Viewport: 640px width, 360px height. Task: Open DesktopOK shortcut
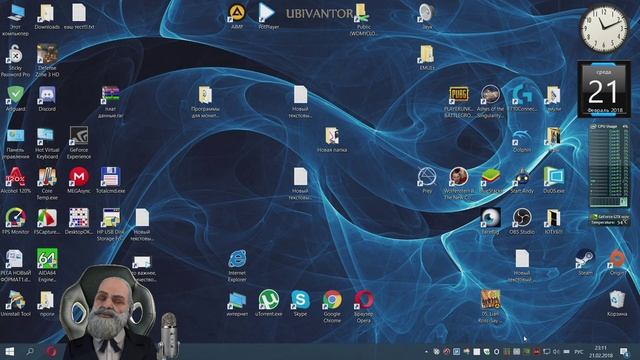(79, 221)
